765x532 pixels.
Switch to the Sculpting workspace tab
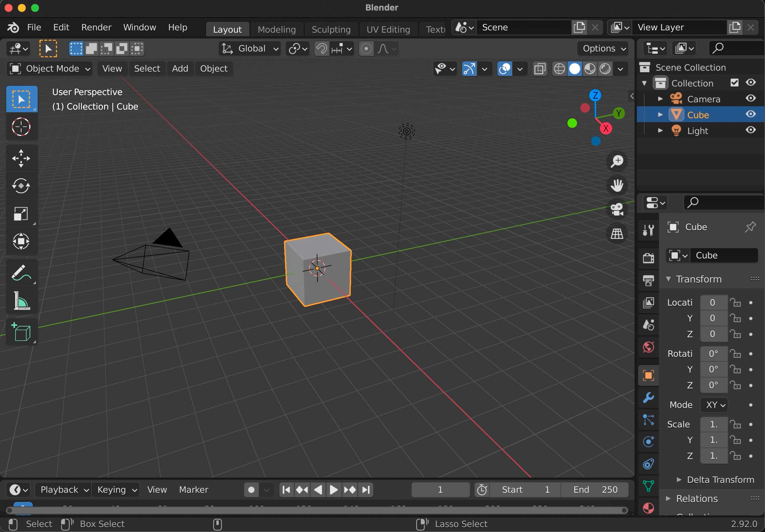[331, 29]
